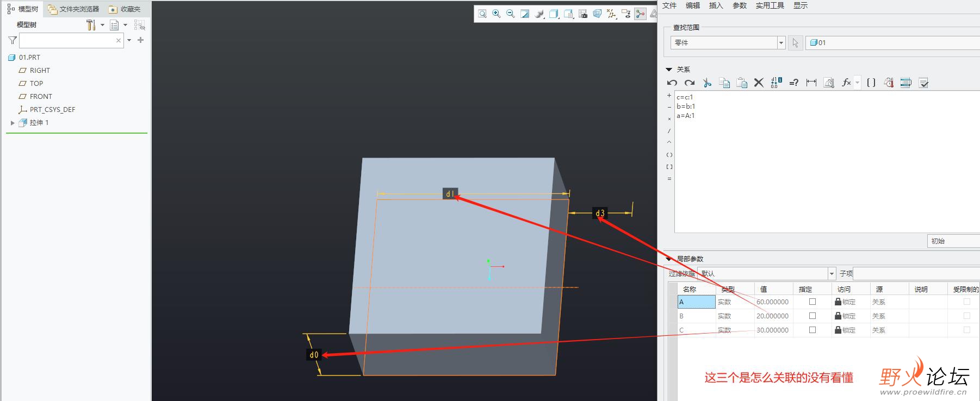
Task: Click the units thermometer icon
Action: point(889,83)
